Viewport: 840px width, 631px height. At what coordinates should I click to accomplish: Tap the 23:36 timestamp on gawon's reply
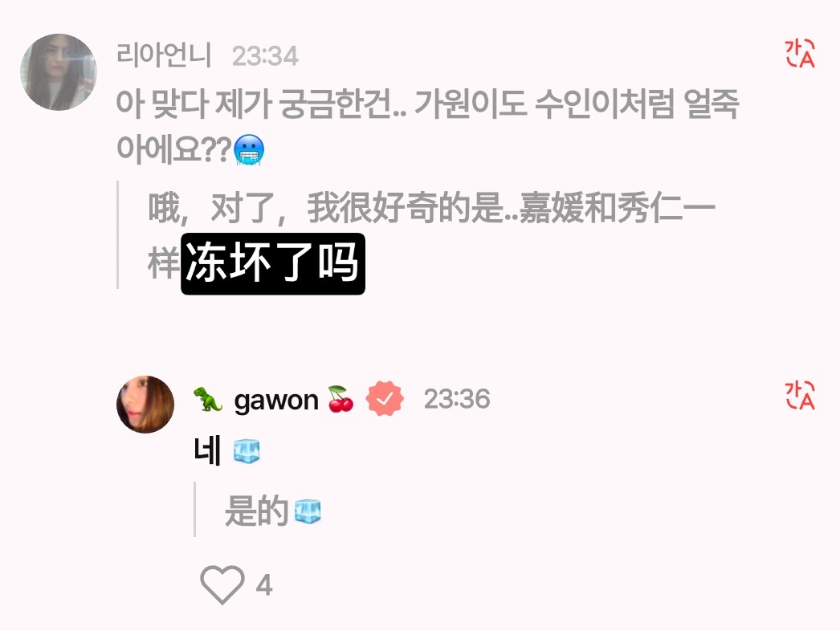click(457, 399)
